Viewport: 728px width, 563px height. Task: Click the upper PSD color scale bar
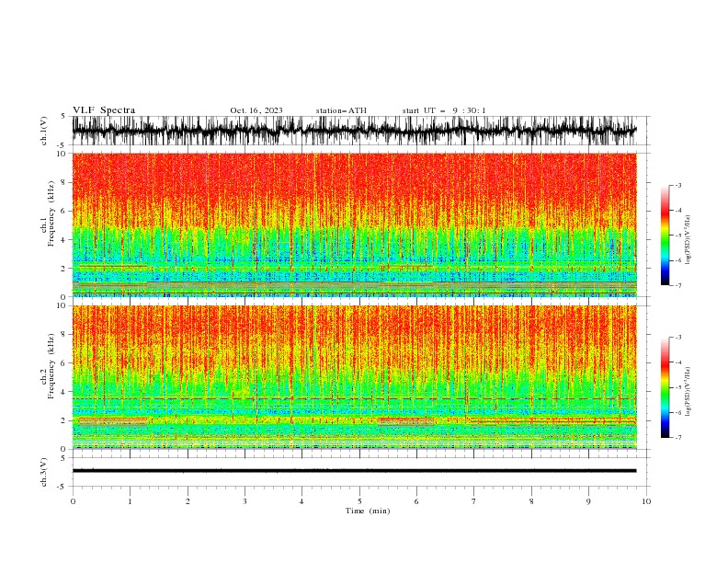pos(665,236)
